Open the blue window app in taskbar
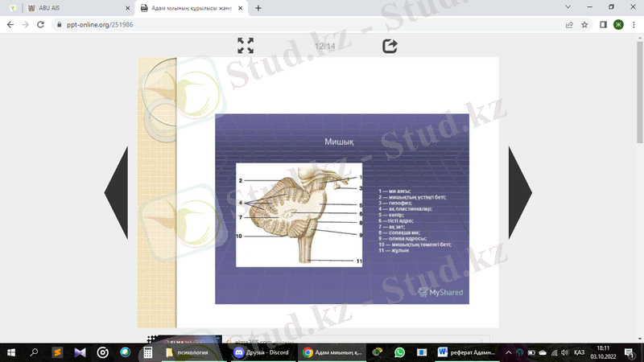The image size is (644, 362). click(x=422, y=352)
